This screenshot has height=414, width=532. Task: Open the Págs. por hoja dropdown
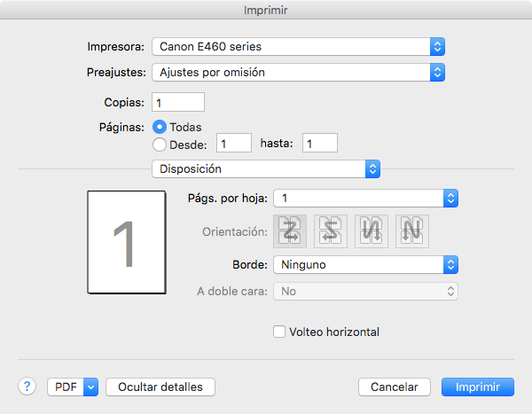coord(365,198)
